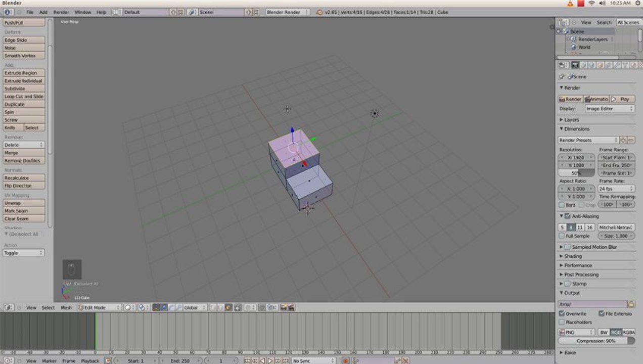Click the 3D View editor type icon
643x364 pixels.
click(x=9, y=307)
